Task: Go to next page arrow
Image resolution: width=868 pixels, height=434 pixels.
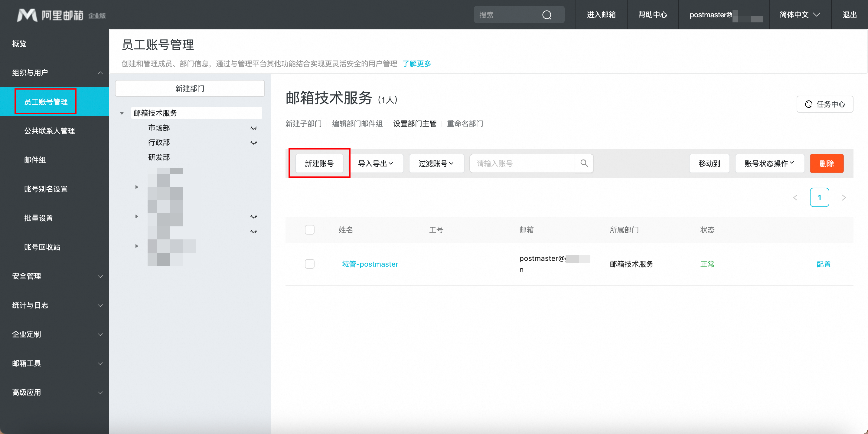Action: click(x=844, y=198)
